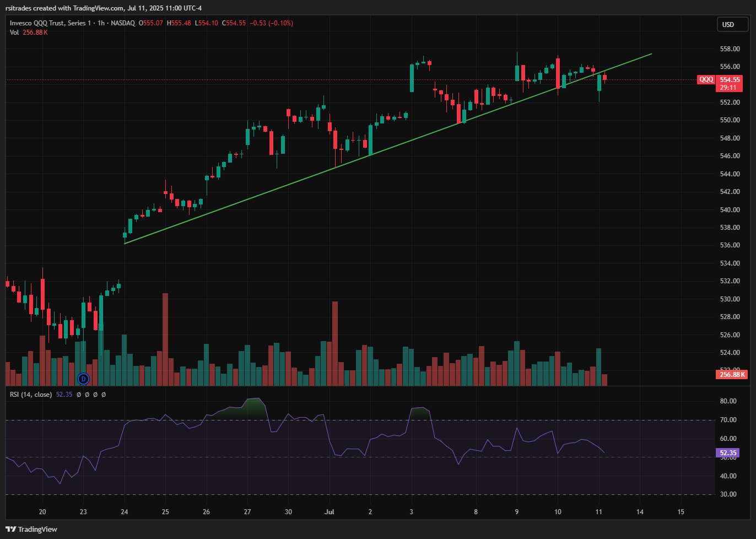Click the low value 'L554.10'
Screen dimensions: 756x539
click(206, 23)
